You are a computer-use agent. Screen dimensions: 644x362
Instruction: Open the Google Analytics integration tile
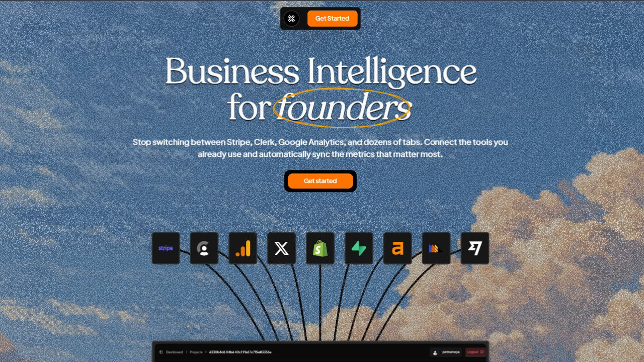pos(243,248)
